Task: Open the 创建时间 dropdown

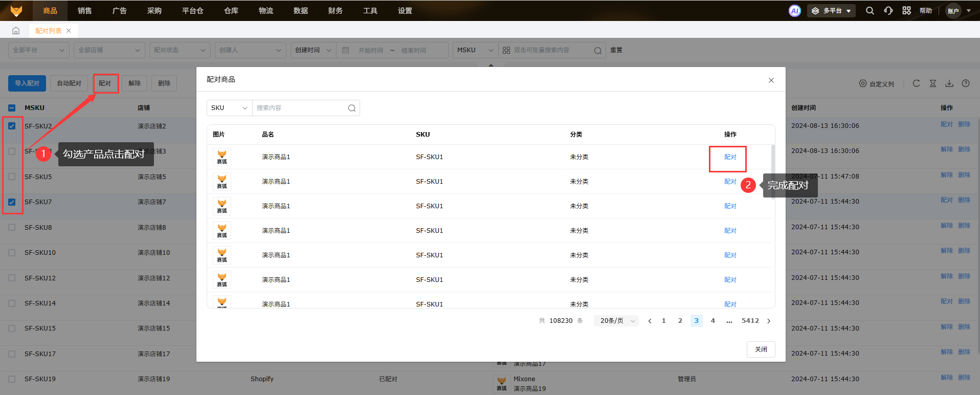Action: click(x=313, y=50)
